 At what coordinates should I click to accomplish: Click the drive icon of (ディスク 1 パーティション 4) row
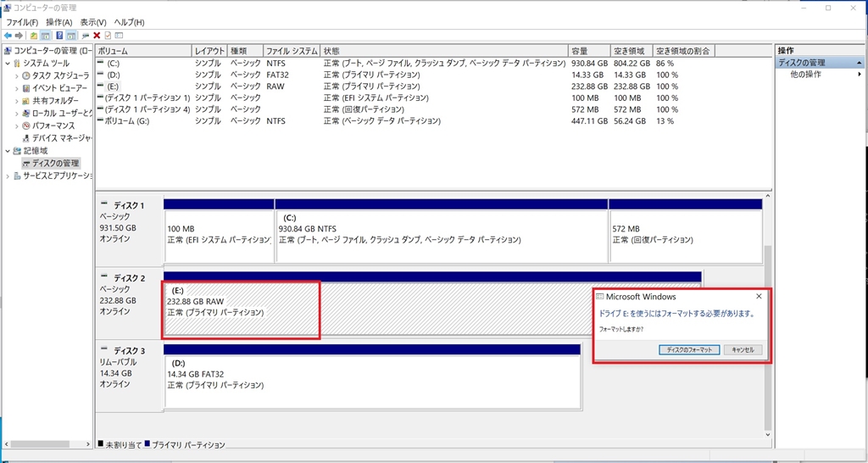[100, 109]
